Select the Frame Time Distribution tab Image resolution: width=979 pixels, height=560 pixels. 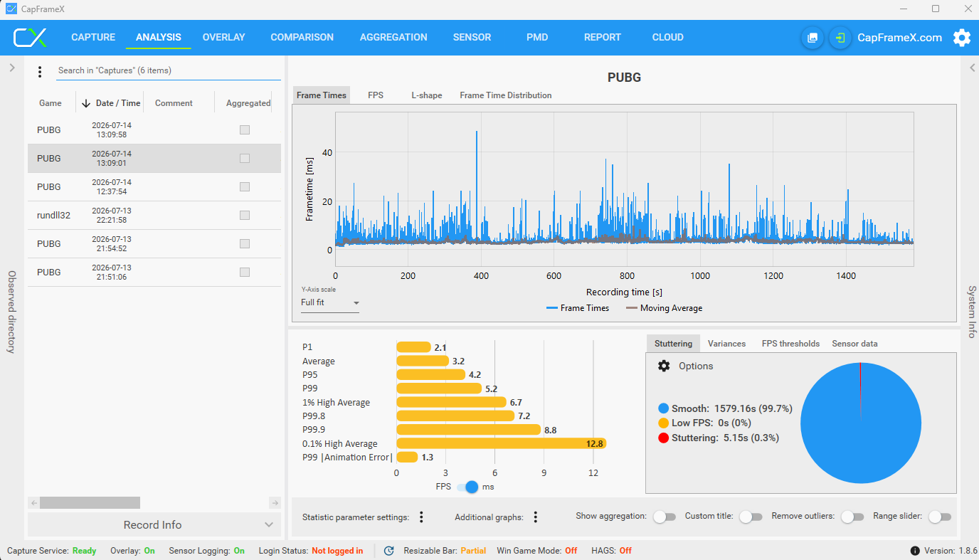coord(506,95)
